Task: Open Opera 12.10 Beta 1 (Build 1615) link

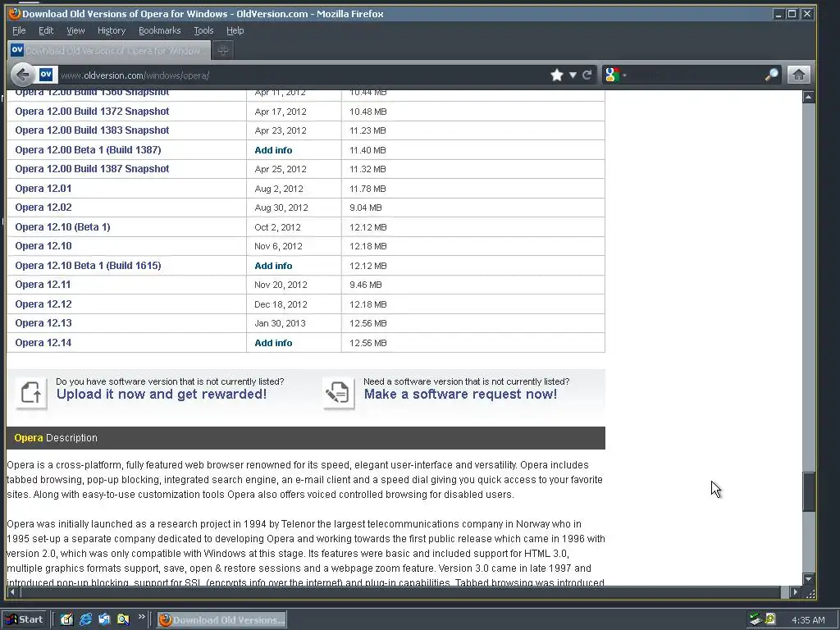Action: pyautogui.click(x=88, y=266)
